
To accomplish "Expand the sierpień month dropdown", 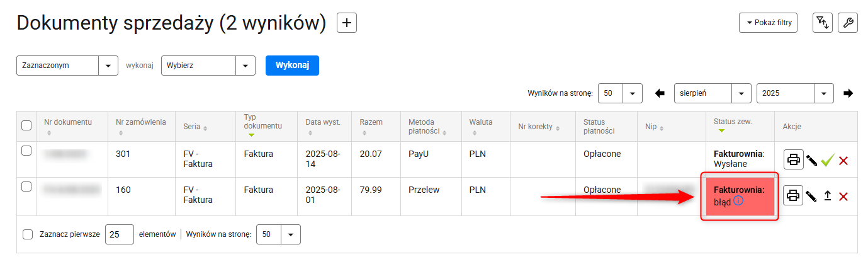I will [x=713, y=93].
